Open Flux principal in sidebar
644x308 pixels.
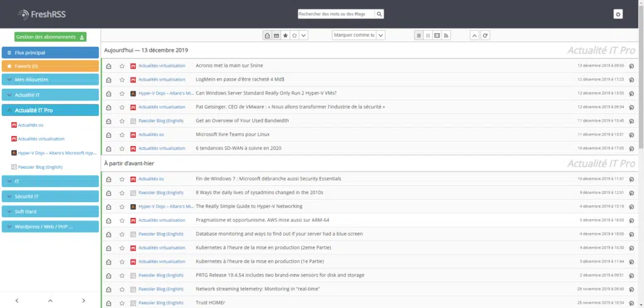click(50, 53)
